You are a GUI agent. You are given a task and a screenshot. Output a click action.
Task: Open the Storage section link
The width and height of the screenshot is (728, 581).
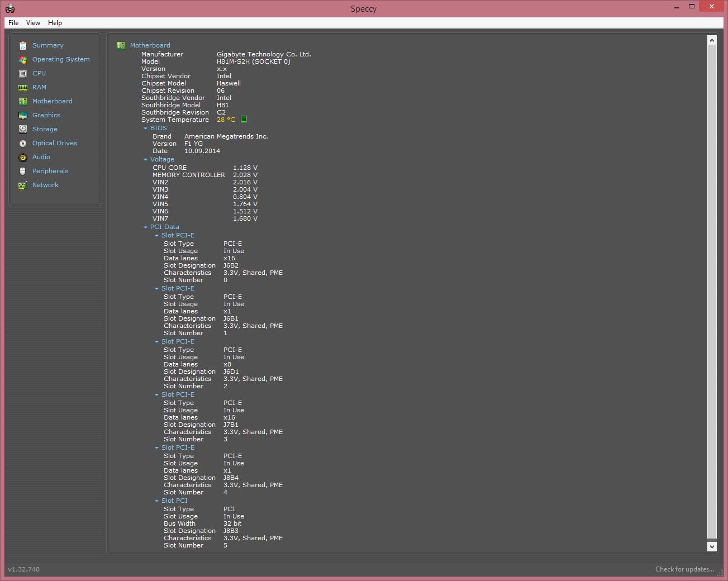pyautogui.click(x=45, y=129)
